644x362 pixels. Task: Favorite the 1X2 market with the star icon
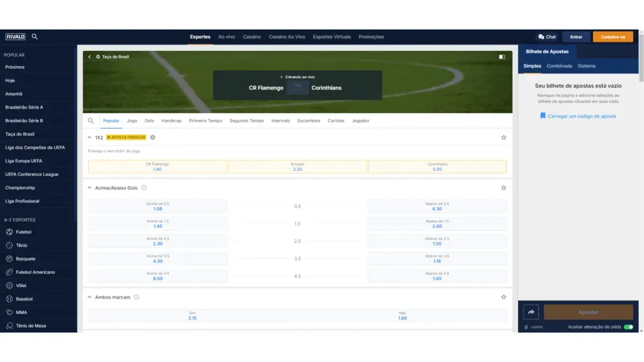point(503,137)
